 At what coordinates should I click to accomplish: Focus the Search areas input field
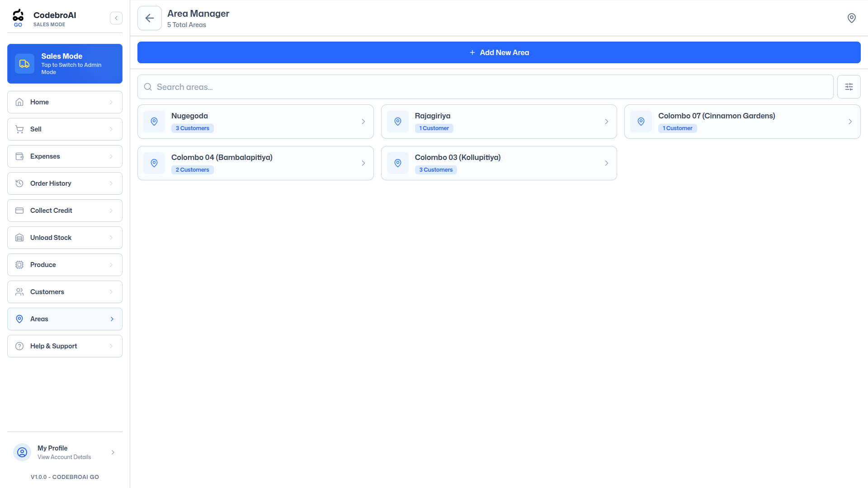click(485, 87)
